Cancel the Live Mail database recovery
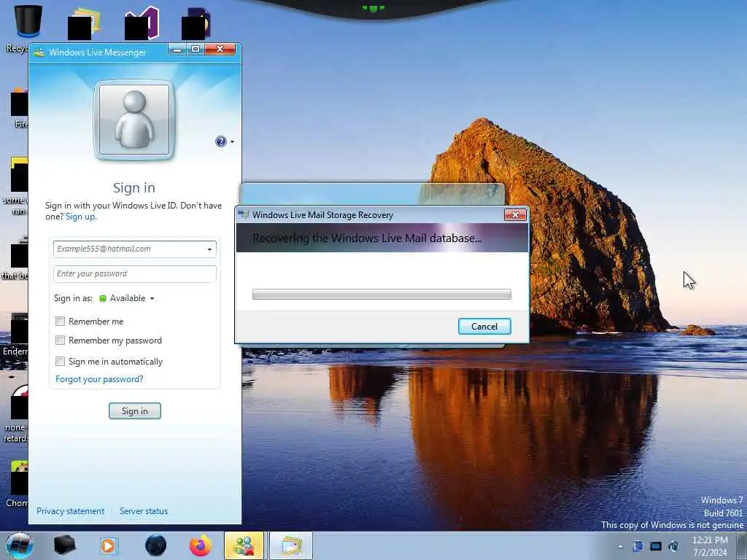Image resolution: width=747 pixels, height=560 pixels. coord(484,327)
